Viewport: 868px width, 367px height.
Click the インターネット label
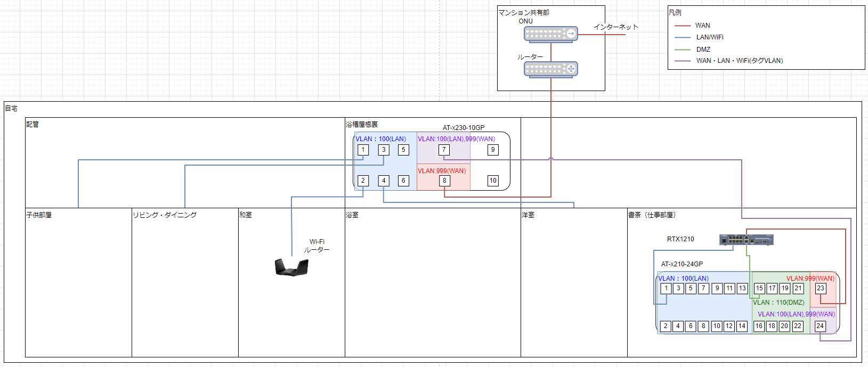tap(616, 27)
